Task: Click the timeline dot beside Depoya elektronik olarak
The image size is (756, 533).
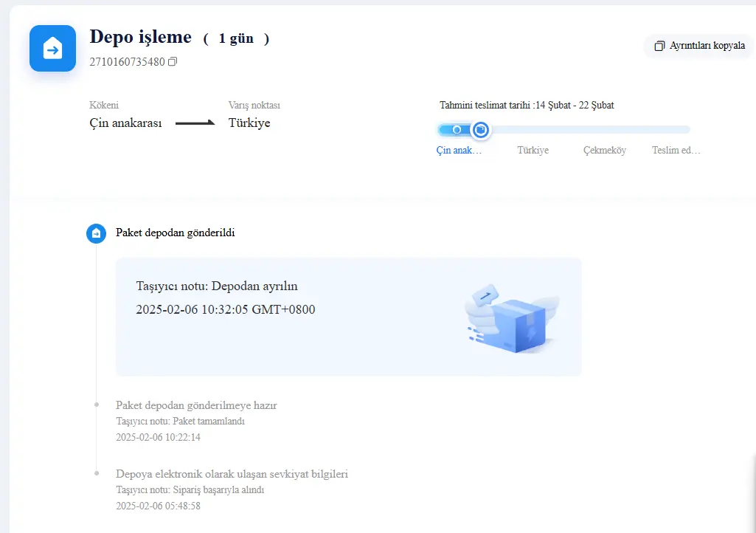Action: click(97, 473)
